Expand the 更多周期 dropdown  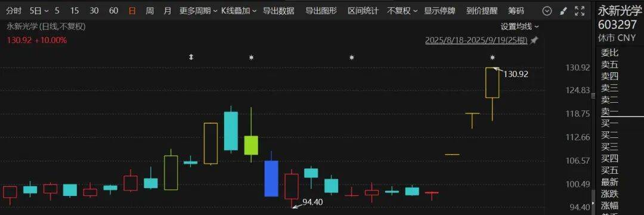(198, 11)
